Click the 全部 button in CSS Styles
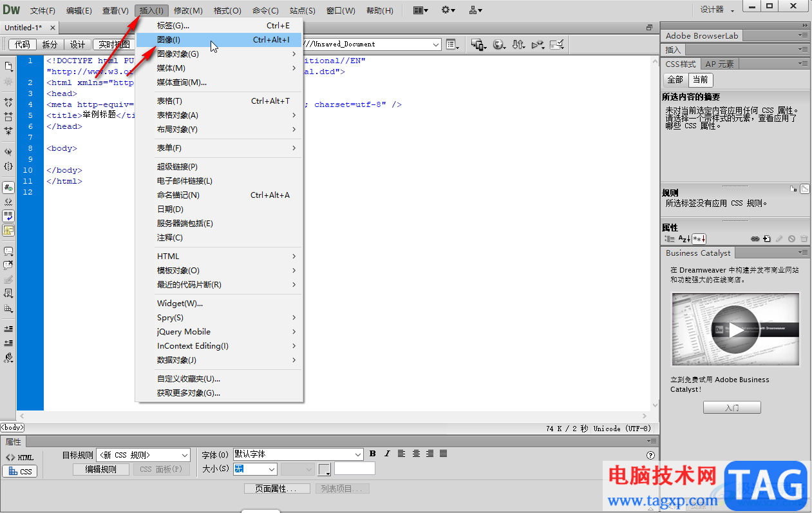Image resolution: width=812 pixels, height=513 pixels. pyautogui.click(x=675, y=80)
